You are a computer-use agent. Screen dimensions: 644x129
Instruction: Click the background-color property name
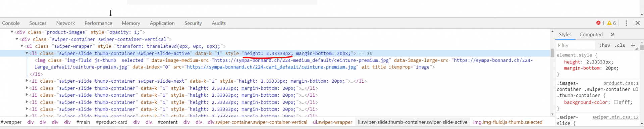point(586,102)
